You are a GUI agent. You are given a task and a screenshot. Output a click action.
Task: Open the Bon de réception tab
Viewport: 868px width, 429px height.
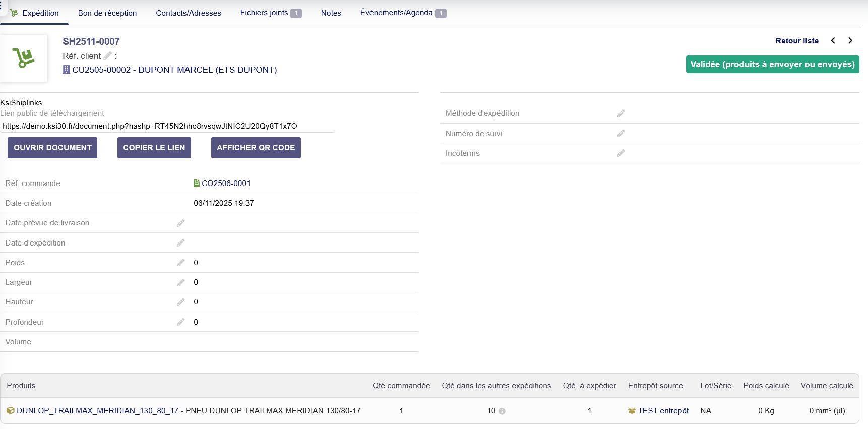[107, 13]
